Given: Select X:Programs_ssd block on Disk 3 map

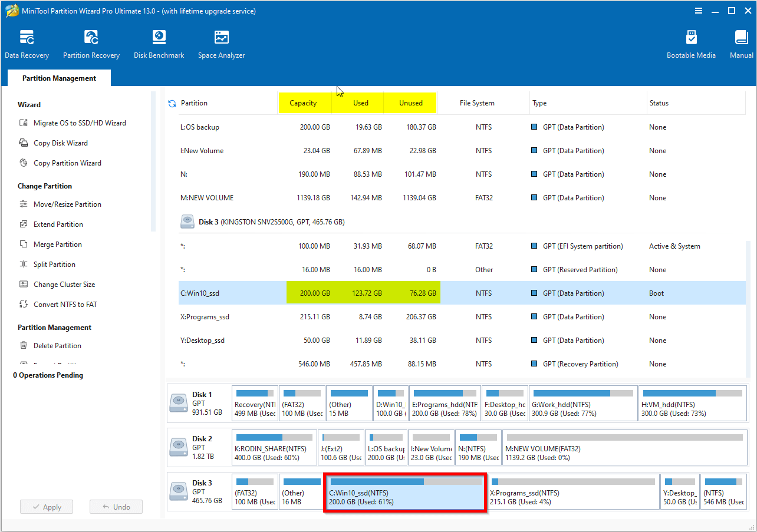Looking at the screenshot, I should 572,492.
